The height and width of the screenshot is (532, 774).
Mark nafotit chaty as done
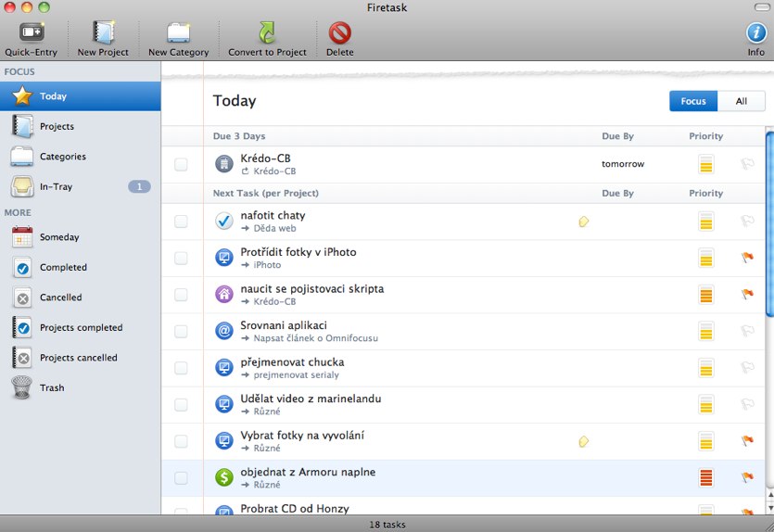click(x=181, y=221)
